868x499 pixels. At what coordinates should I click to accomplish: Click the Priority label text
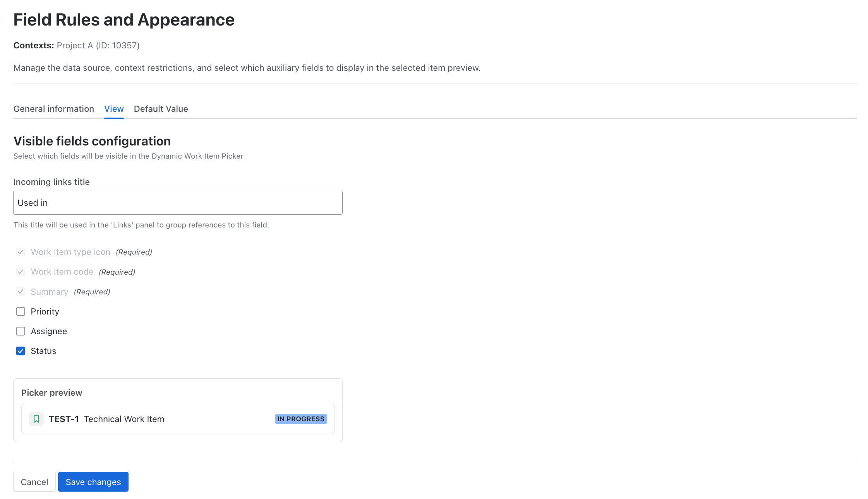coord(45,311)
